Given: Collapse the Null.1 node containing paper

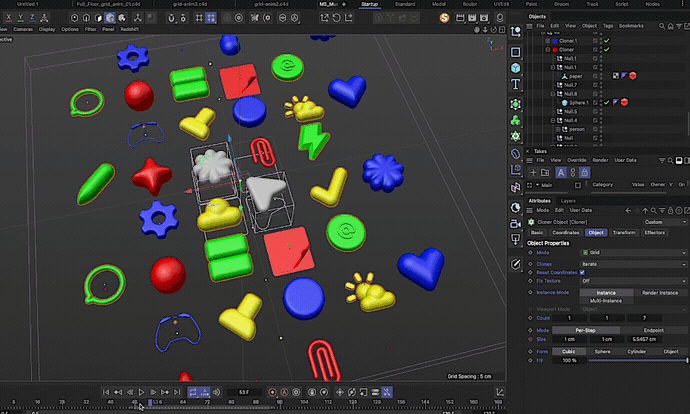Looking at the screenshot, I should (553, 67).
